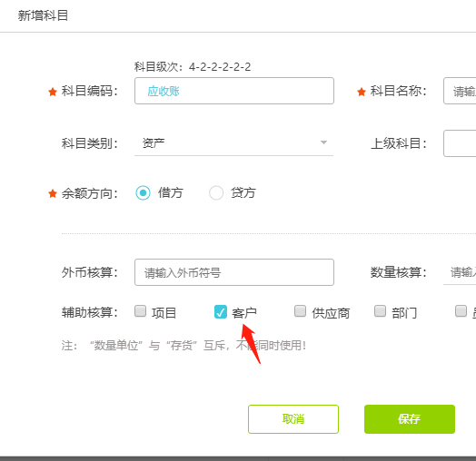Click the 上级科目 input box
This screenshot has height=461, width=476.
460,143
